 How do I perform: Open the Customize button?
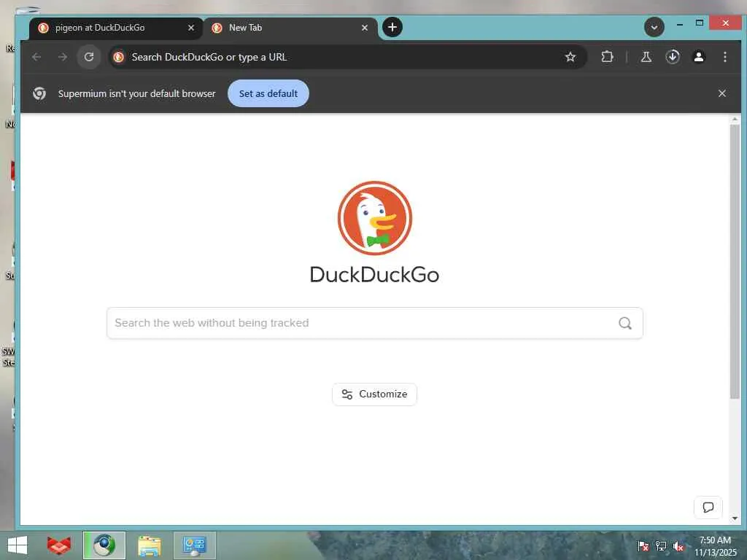point(374,394)
